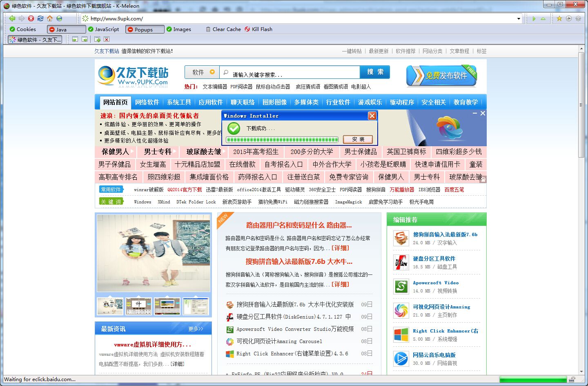The image size is (588, 386).
Task: Click the Clear Cache trash icon
Action: [208, 29]
